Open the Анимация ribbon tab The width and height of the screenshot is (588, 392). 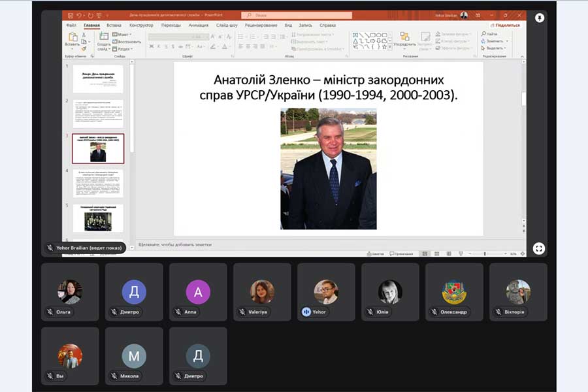pos(198,25)
